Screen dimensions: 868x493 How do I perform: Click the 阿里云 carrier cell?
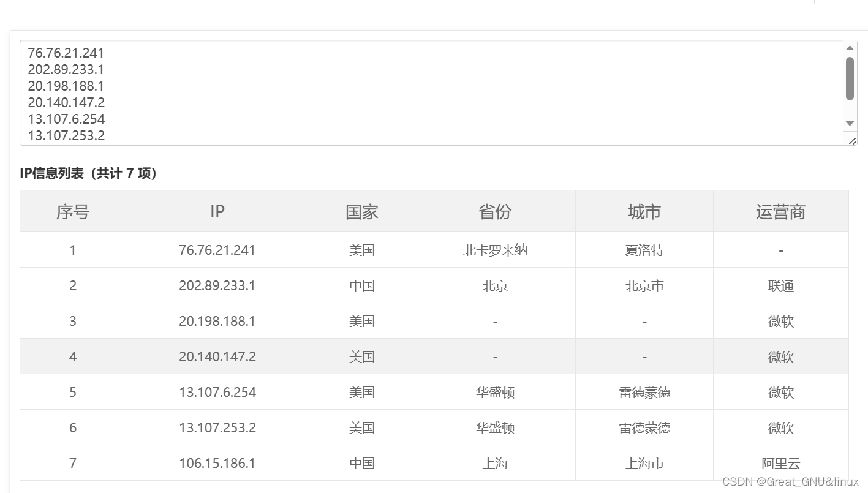tap(781, 463)
